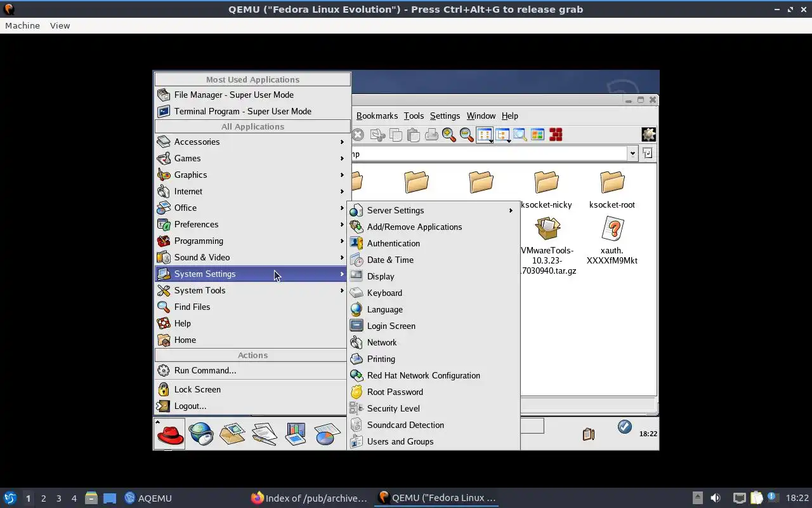Open Add/Remove Applications
This screenshot has height=508, width=812.
(x=433, y=227)
